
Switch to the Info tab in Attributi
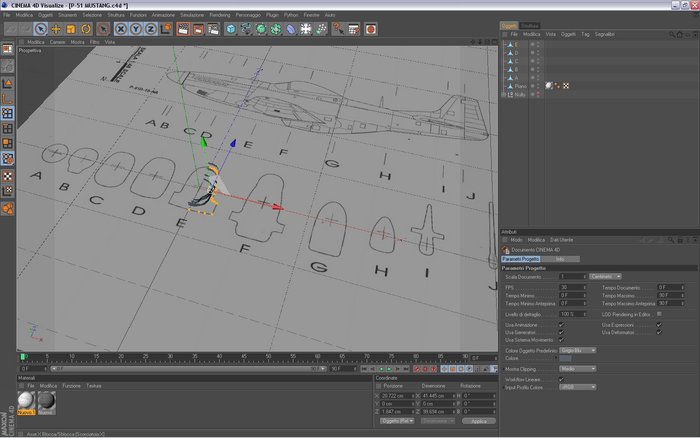[x=561, y=258]
